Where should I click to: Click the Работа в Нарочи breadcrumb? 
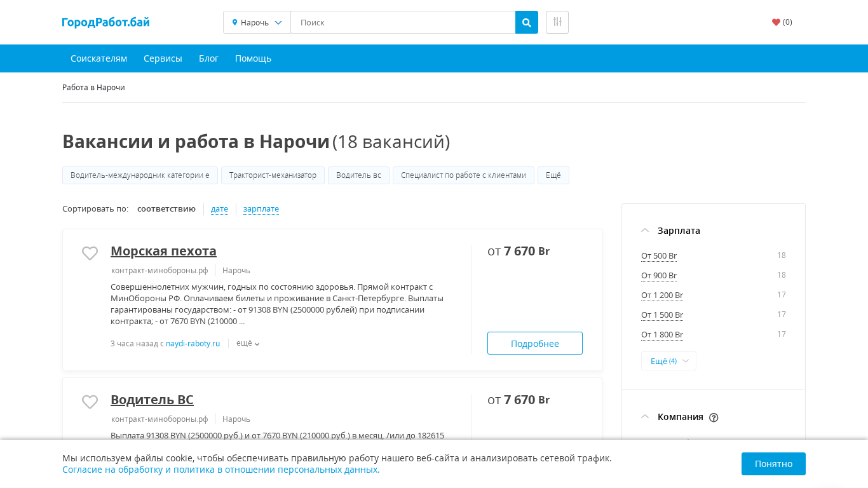pos(93,87)
